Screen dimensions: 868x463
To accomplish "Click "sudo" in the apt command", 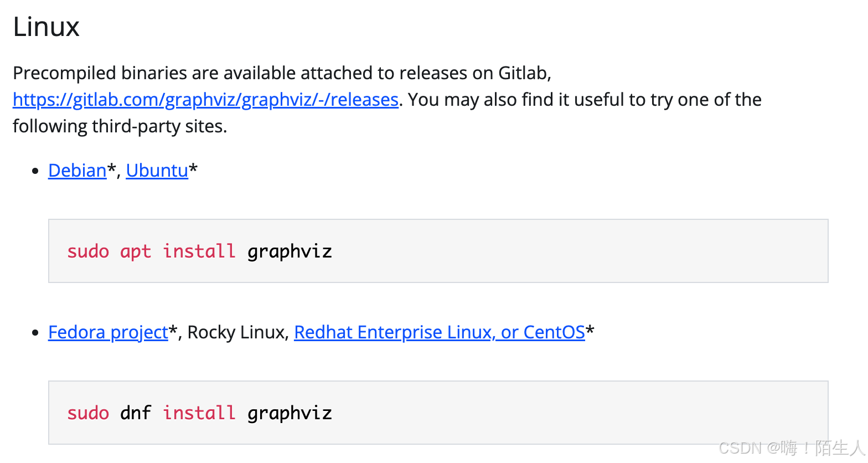I will point(88,251).
